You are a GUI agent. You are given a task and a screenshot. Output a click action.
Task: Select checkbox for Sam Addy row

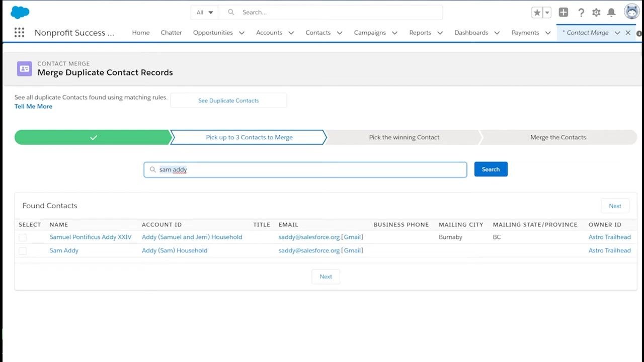coord(23,250)
